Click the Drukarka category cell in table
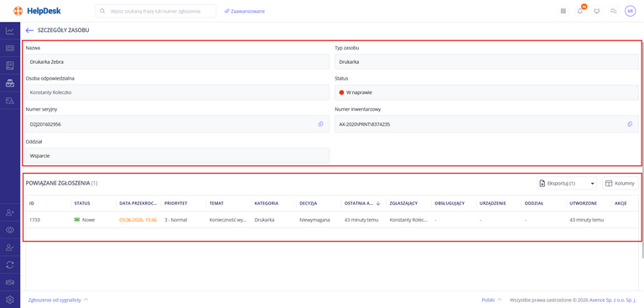Viewport: 644px width, 308px height. 264,220
